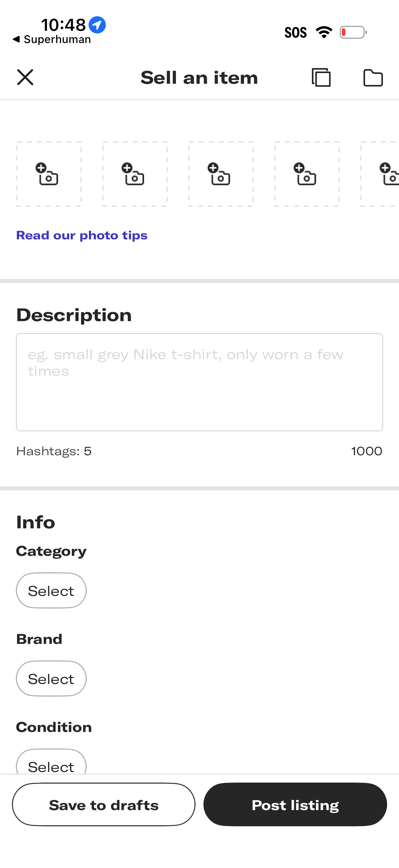Screen dimensions: 399x868
Task: Open the drafts folder icon
Action: (x=373, y=77)
